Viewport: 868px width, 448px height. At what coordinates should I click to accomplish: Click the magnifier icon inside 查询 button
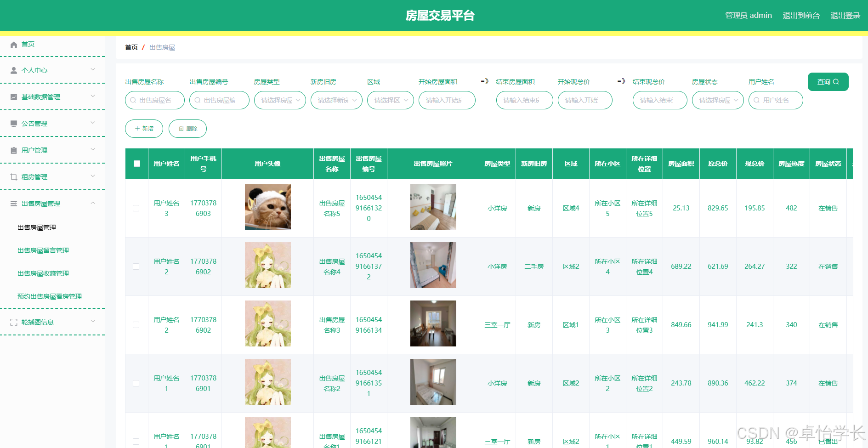[836, 82]
